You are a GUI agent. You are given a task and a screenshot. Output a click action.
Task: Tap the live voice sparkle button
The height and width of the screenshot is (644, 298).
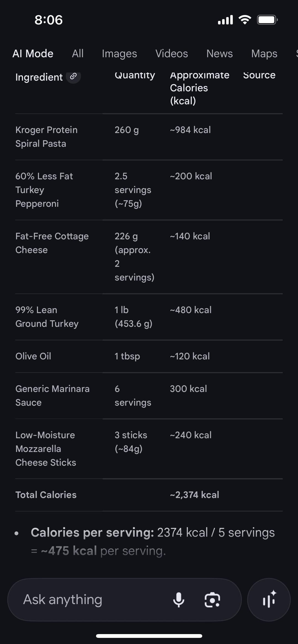269,600
